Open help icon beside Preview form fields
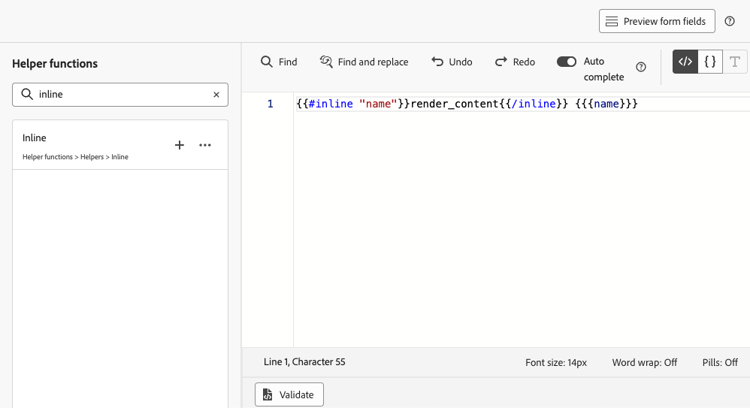 click(729, 21)
